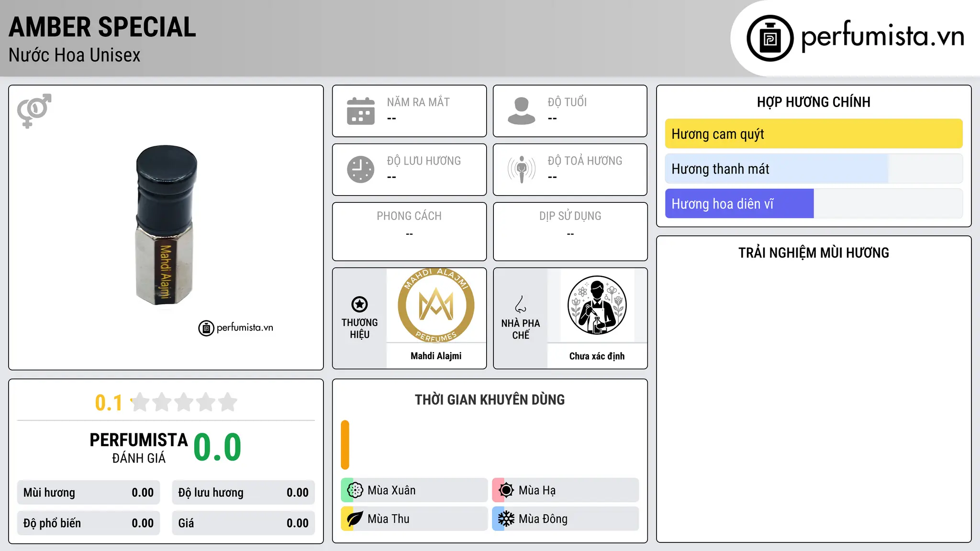Click the HỢP HƯƠNG CHÍNH heading
The image size is (980, 551).
813,102
